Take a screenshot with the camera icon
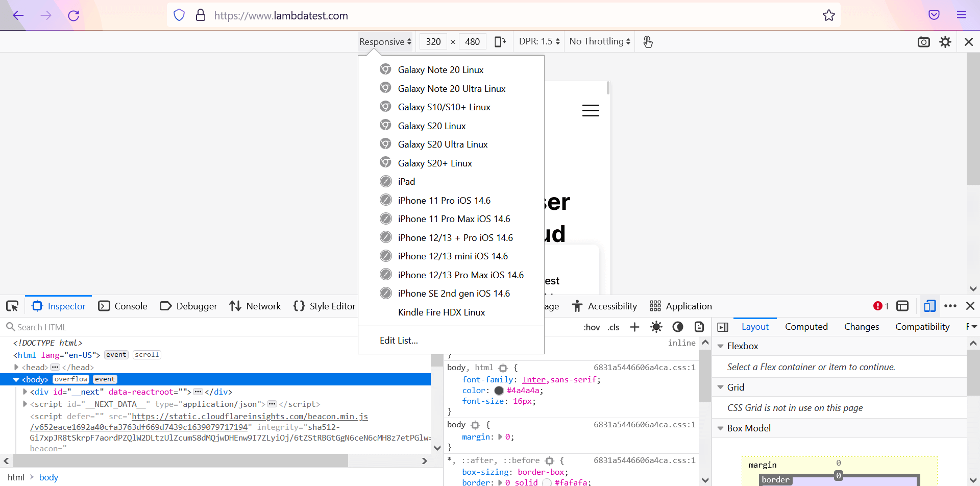Viewport: 980px width, 486px height. pyautogui.click(x=923, y=42)
